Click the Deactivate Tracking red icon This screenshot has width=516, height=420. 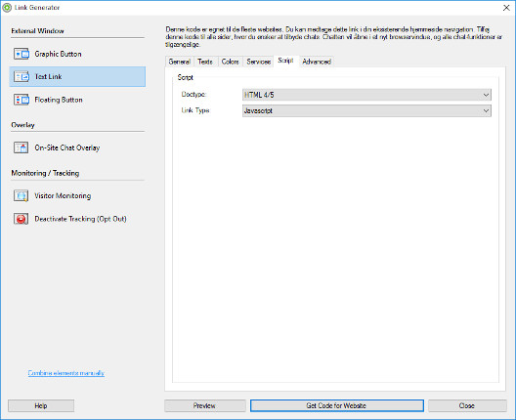[21, 219]
